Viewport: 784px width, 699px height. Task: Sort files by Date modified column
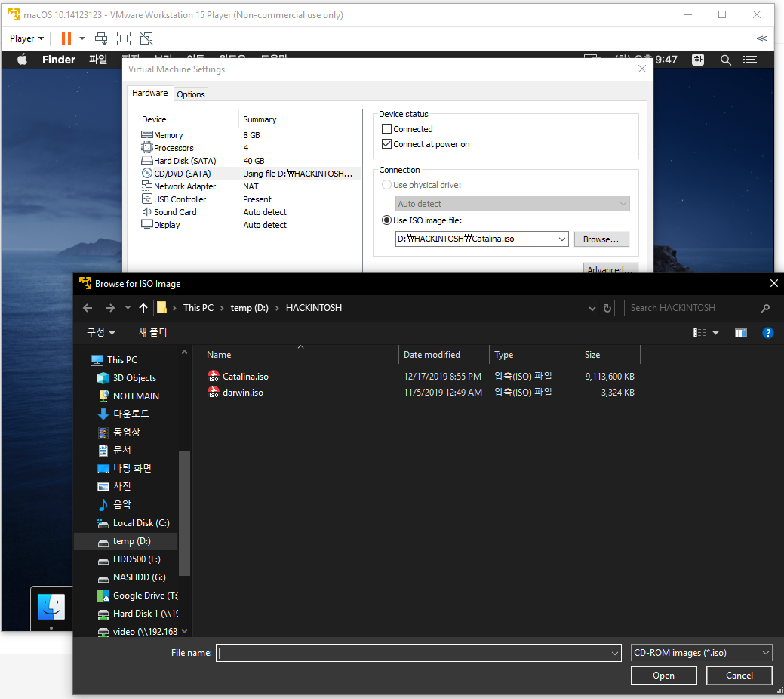click(x=444, y=355)
